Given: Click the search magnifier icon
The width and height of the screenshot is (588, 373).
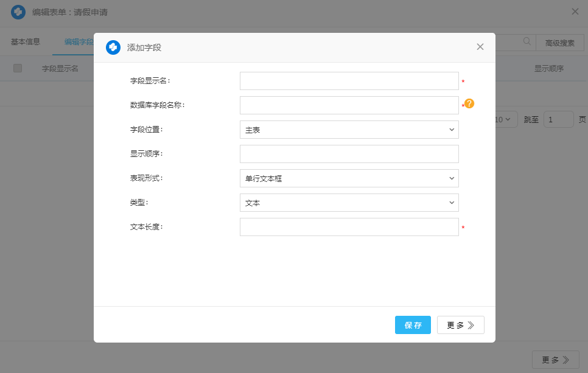Looking at the screenshot, I should click(x=527, y=42).
